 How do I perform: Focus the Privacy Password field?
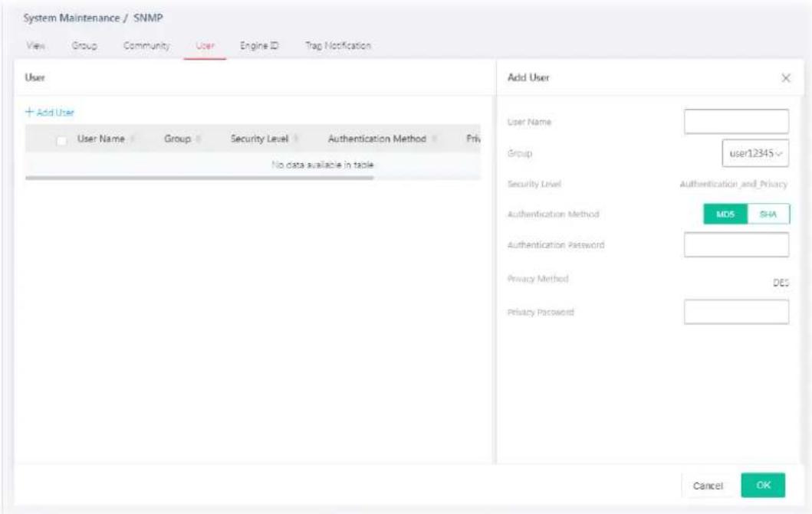click(x=736, y=312)
